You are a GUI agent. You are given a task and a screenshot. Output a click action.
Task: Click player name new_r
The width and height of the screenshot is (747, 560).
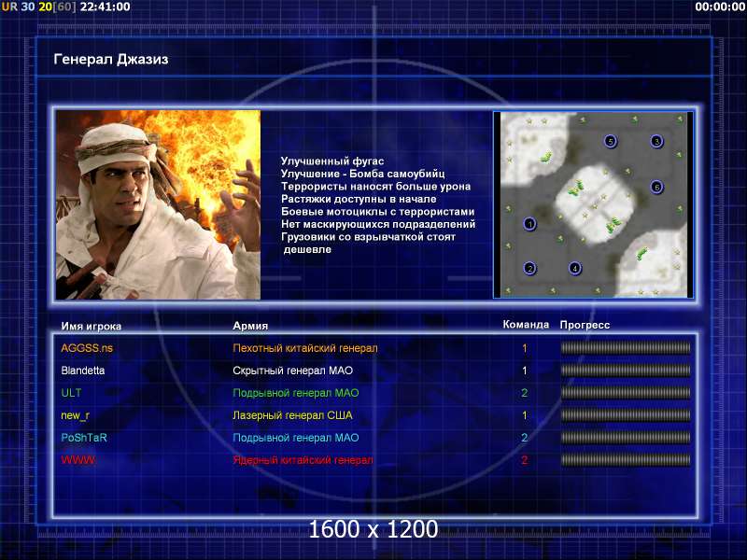click(x=76, y=415)
